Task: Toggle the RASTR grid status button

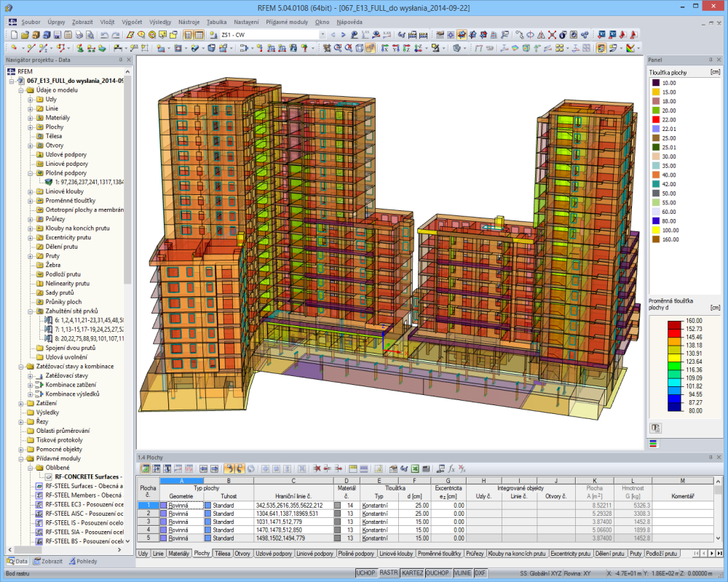Action: (389, 573)
